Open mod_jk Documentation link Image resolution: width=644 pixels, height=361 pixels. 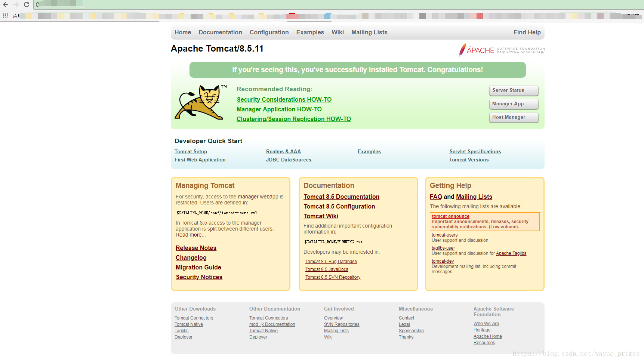coord(272,324)
